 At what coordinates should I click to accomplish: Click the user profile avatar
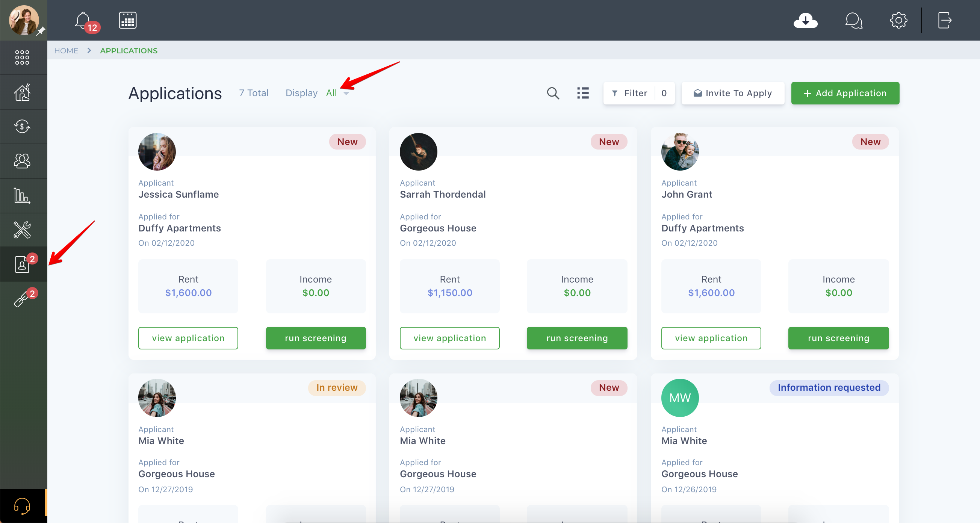pos(24,21)
